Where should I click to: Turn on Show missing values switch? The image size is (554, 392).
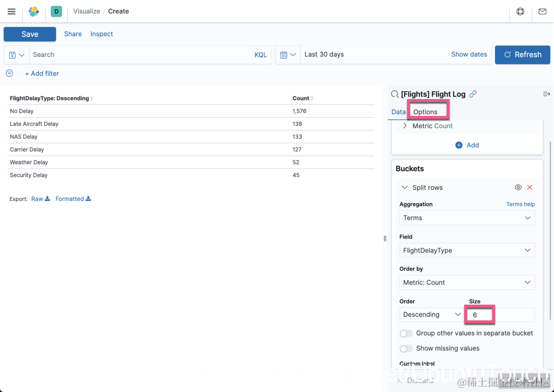(x=406, y=348)
